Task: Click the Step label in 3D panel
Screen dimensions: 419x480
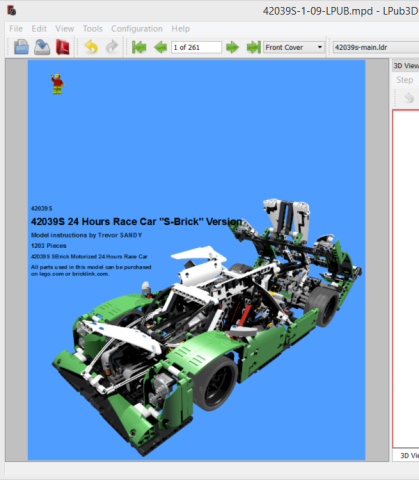Action: click(x=404, y=80)
